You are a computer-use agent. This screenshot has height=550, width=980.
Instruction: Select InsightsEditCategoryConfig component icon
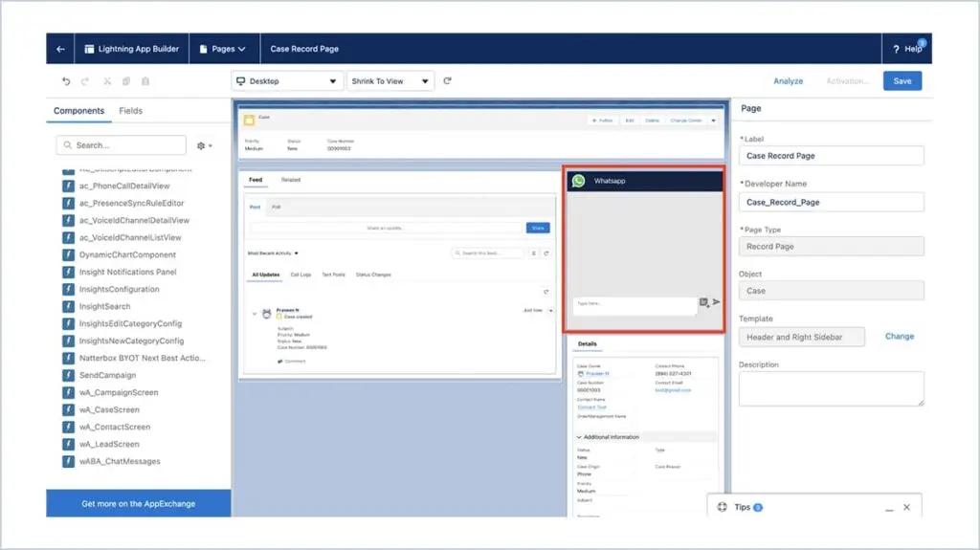point(68,323)
